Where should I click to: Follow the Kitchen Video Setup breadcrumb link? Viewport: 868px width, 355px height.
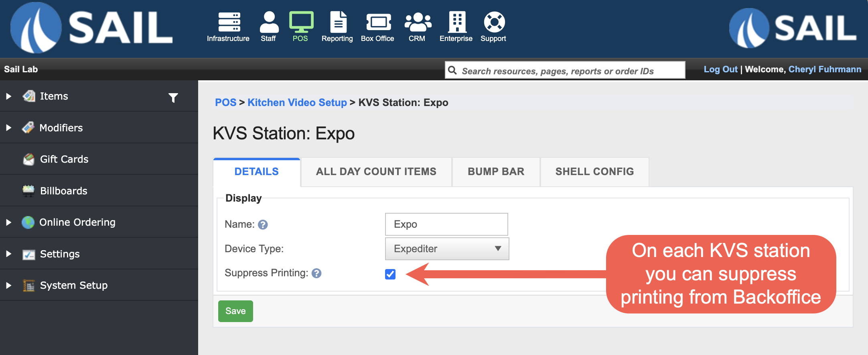[x=297, y=103]
